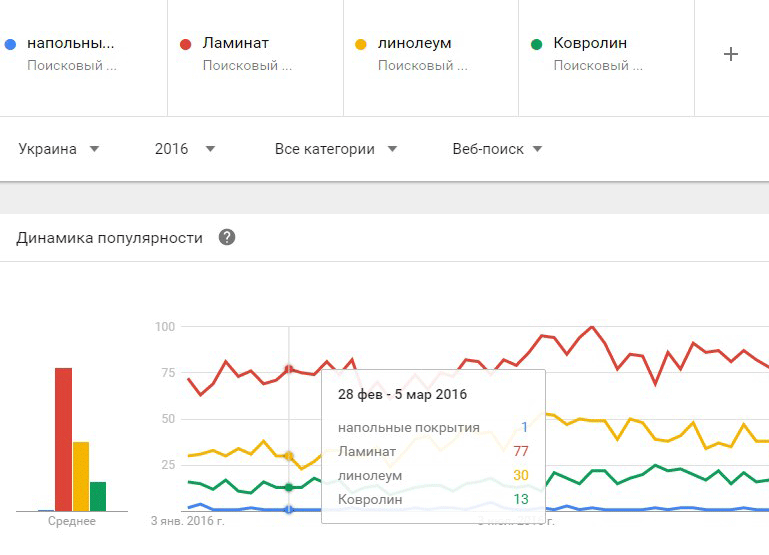Click the red Ламинат average bar
The width and height of the screenshot is (769, 555).
click(63, 440)
